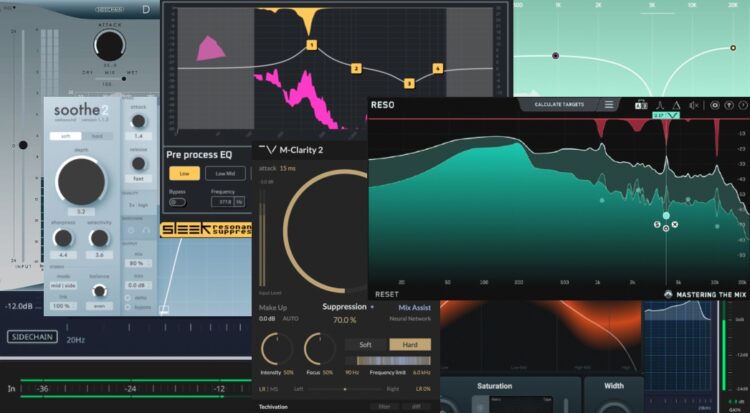Click the RESET button in RESO
Viewport: 750px width, 413px height.
(x=387, y=294)
